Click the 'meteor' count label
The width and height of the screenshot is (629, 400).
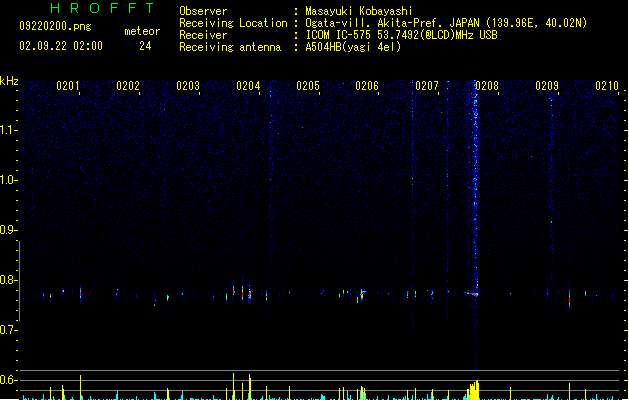click(142, 31)
